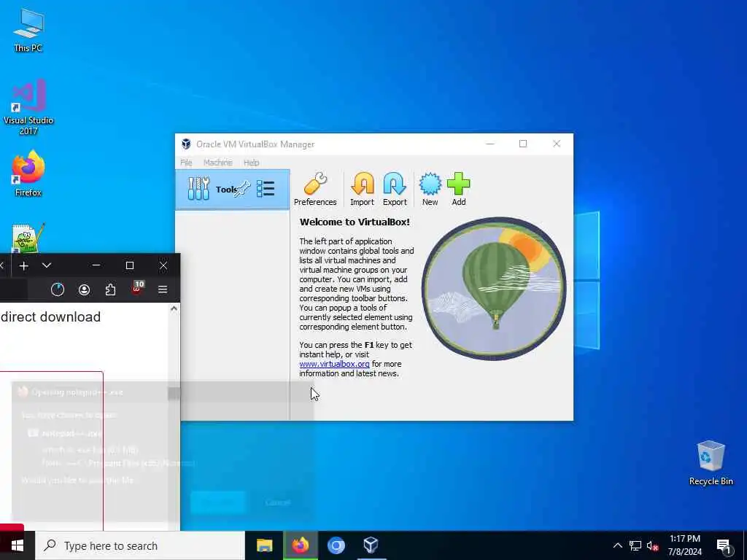Open the notification action center icon
The width and height of the screenshot is (747, 560).
pyautogui.click(x=724, y=546)
